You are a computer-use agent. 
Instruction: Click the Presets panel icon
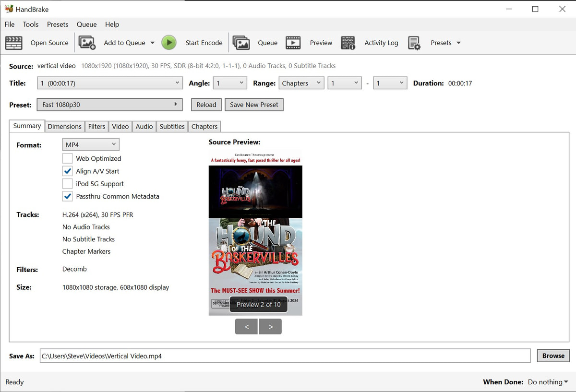[415, 43]
